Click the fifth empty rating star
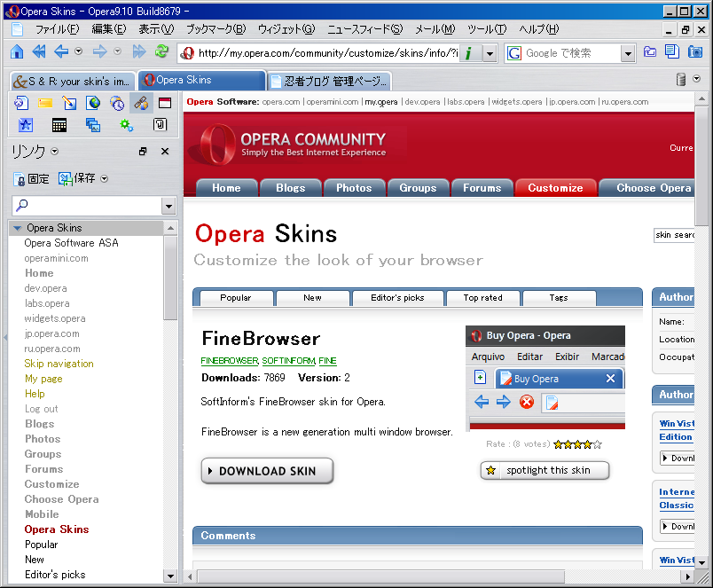This screenshot has width=713, height=588. (598, 444)
